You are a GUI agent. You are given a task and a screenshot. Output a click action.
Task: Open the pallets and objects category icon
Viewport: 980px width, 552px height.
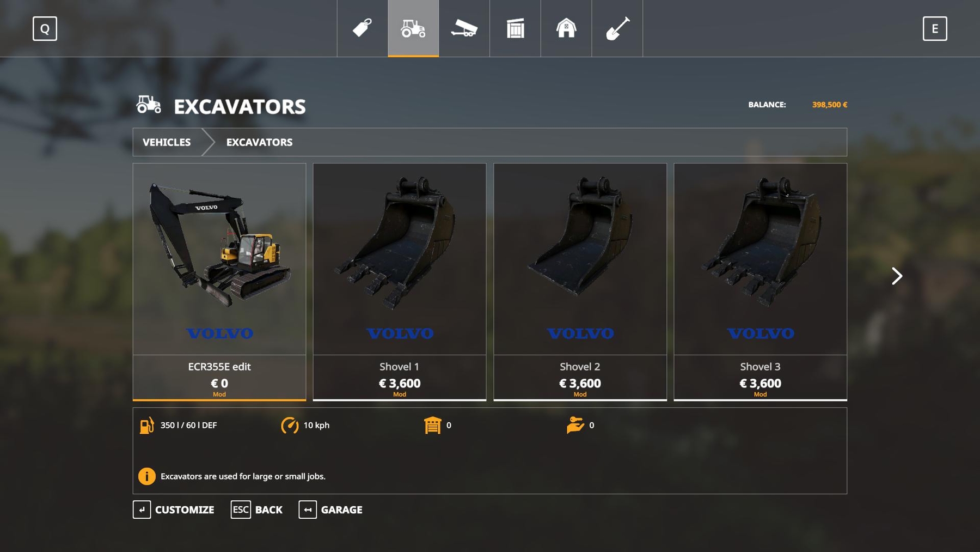coord(515,28)
